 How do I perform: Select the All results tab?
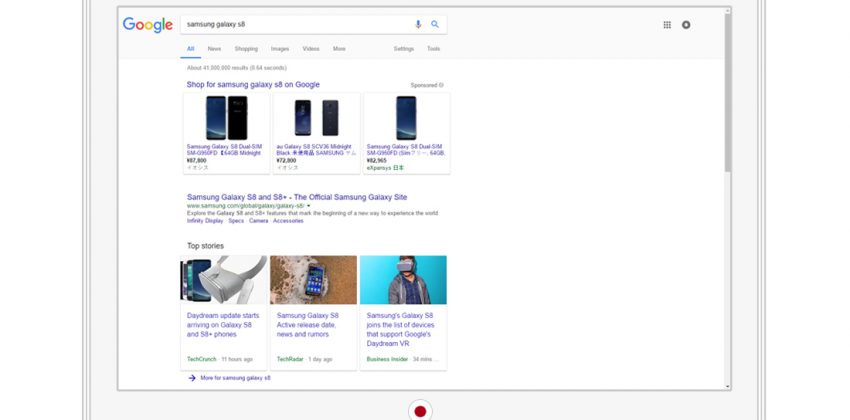pos(190,49)
